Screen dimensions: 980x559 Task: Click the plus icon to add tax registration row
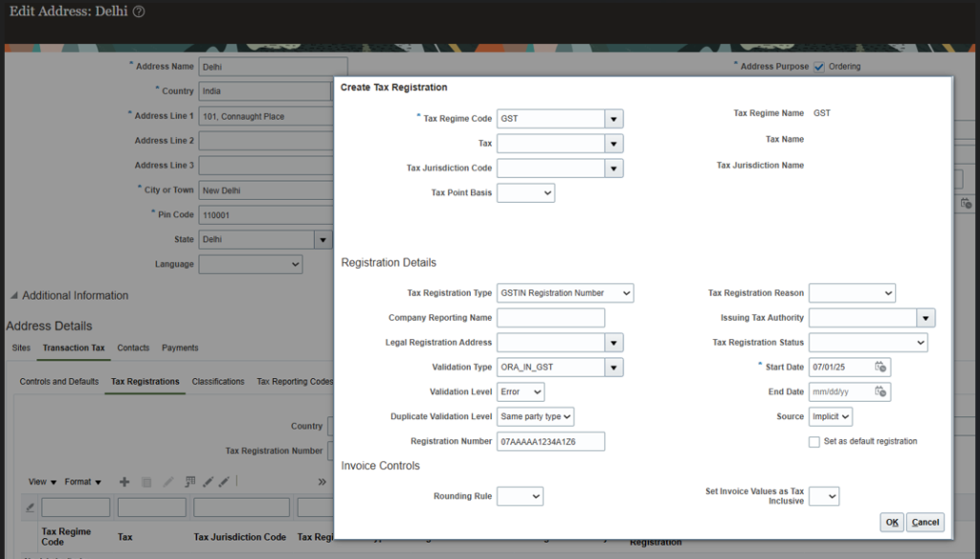(x=123, y=481)
